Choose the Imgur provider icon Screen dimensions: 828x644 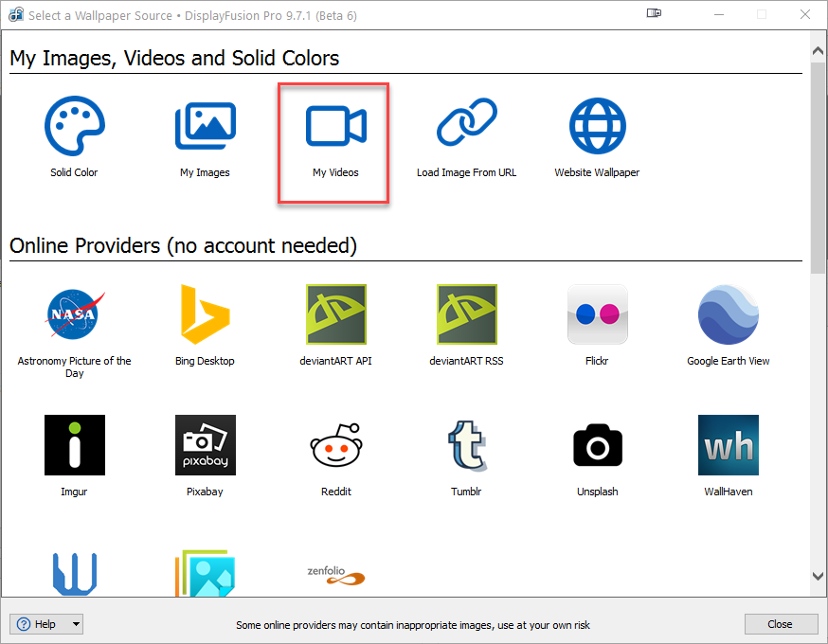point(74,445)
